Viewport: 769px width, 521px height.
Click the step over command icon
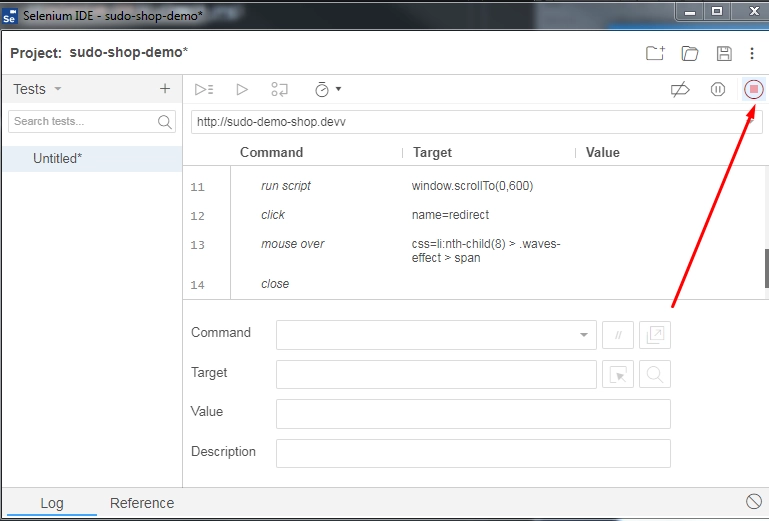point(280,89)
